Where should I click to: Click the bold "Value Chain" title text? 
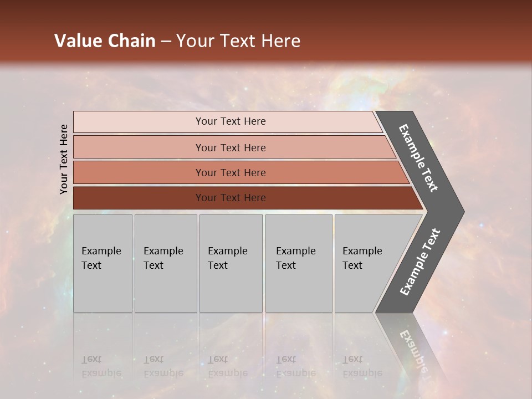coord(105,41)
